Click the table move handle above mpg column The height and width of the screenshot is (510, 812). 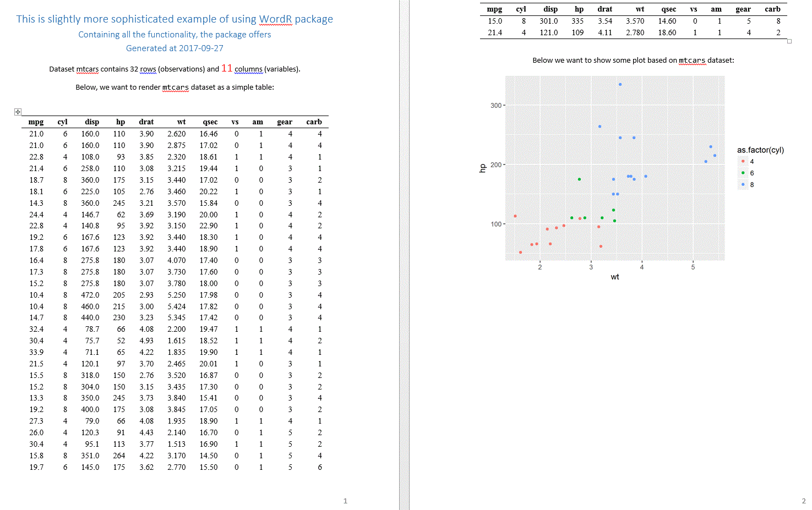(x=18, y=112)
